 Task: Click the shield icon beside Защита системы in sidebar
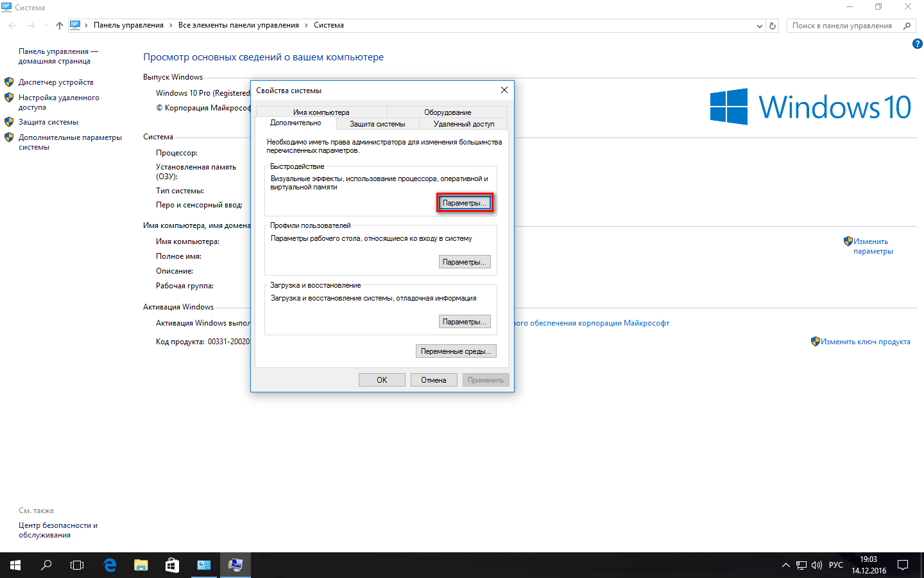[x=9, y=122]
